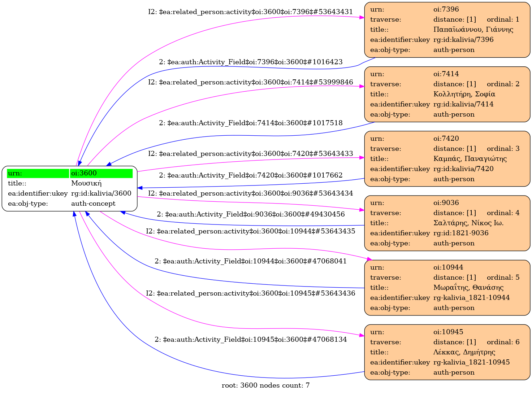Select edge label Activity_Field #1017518

251,123
